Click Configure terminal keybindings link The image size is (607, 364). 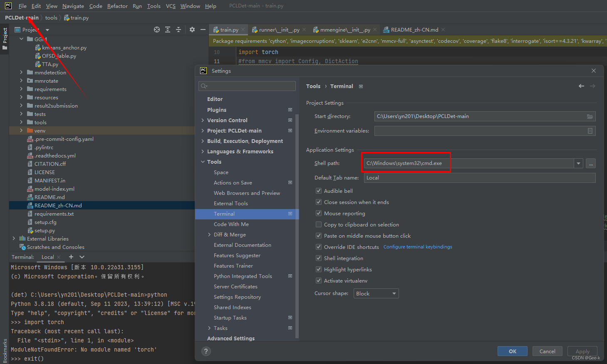click(x=418, y=246)
